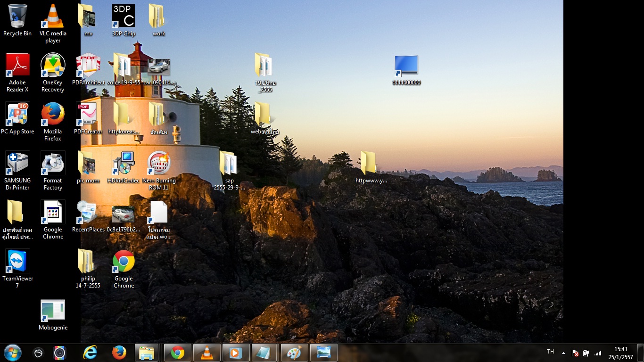Screen dimensions: 644x362
Task: Open the philip 14-7-2555 folder
Action: pyautogui.click(x=88, y=268)
